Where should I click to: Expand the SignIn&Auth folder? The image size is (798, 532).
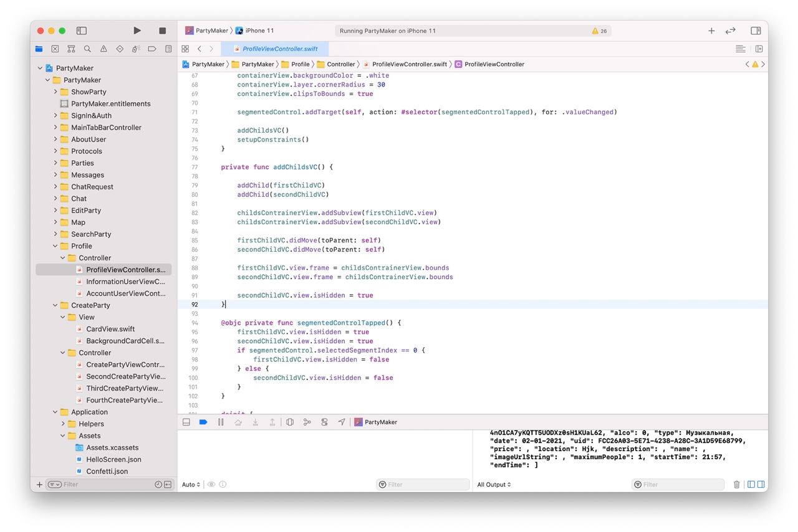55,115
